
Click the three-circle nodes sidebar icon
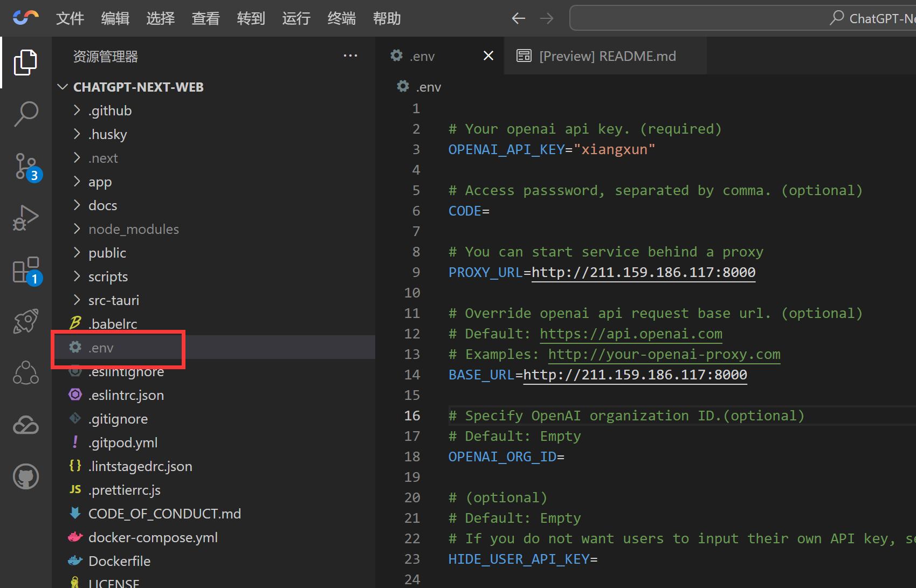(x=25, y=372)
